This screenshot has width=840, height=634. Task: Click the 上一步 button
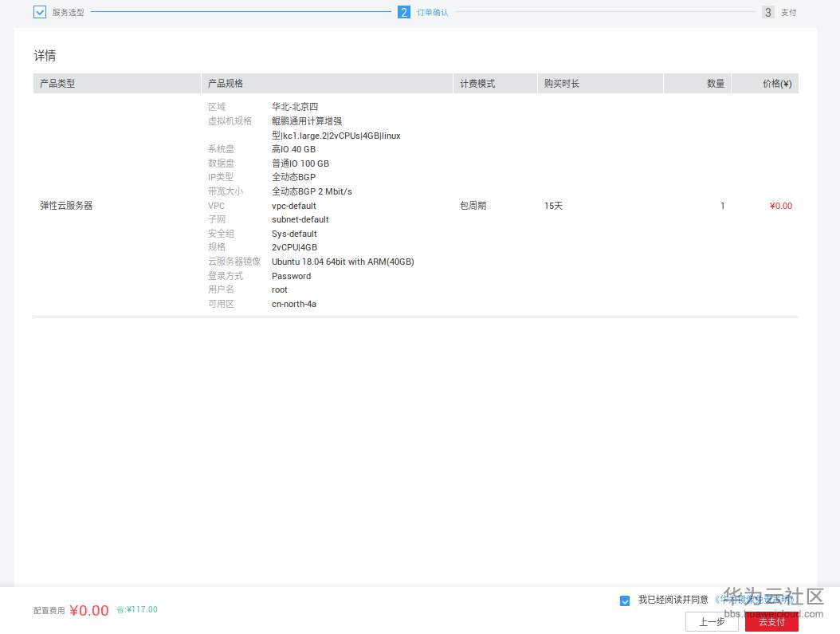[712, 622]
